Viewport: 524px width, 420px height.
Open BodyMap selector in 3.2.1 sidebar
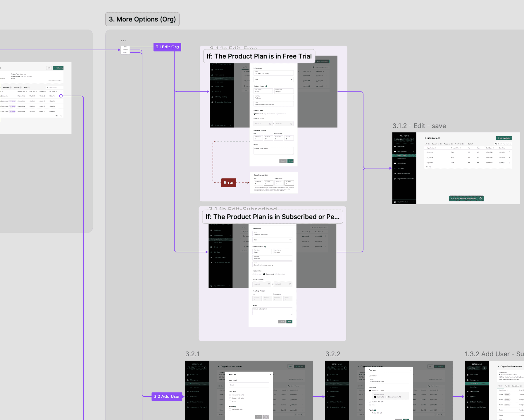[197, 368]
